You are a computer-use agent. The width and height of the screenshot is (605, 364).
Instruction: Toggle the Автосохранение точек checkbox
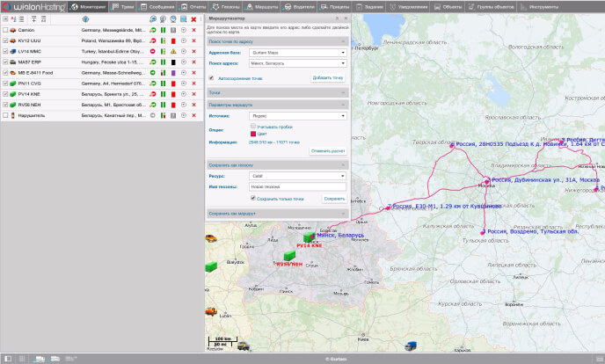pyautogui.click(x=211, y=78)
